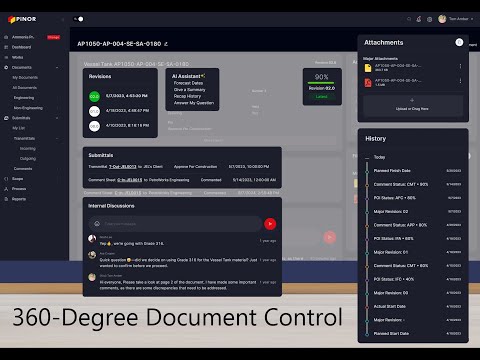Image resolution: width=480 pixels, height=360 pixels.
Task: Click attach icon inside message field
Action: [x=97, y=224]
